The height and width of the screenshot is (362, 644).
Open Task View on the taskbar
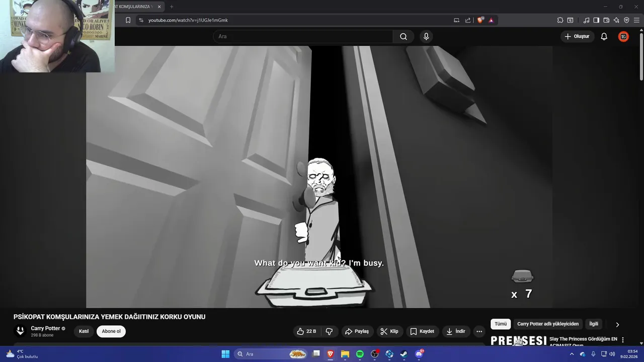coord(316,354)
